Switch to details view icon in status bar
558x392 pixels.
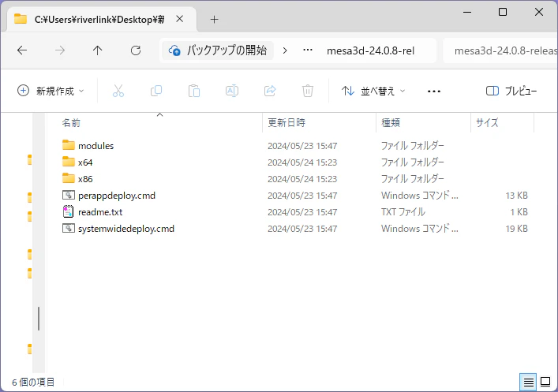coord(529,383)
